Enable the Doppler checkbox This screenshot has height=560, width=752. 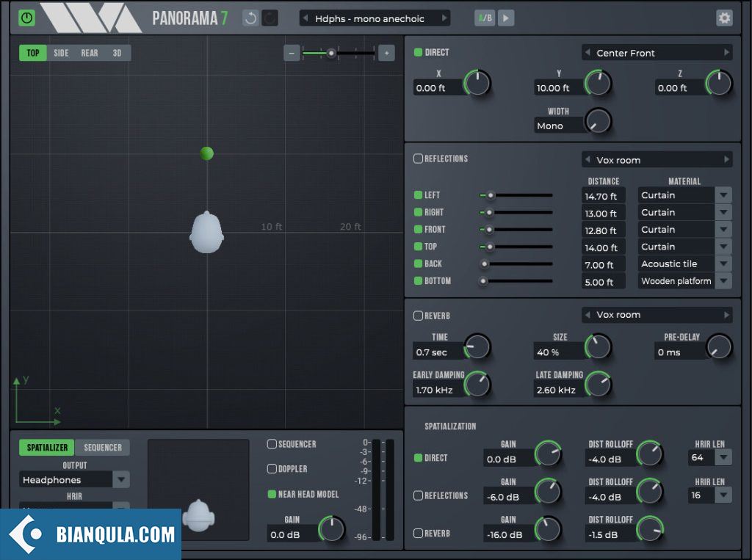(x=272, y=468)
